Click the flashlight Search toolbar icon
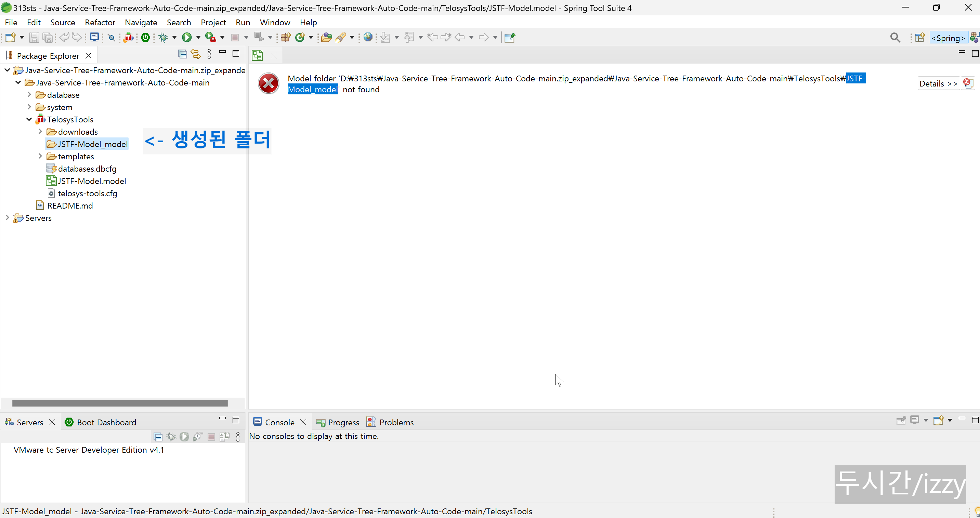The height and width of the screenshot is (518, 980). point(341,37)
